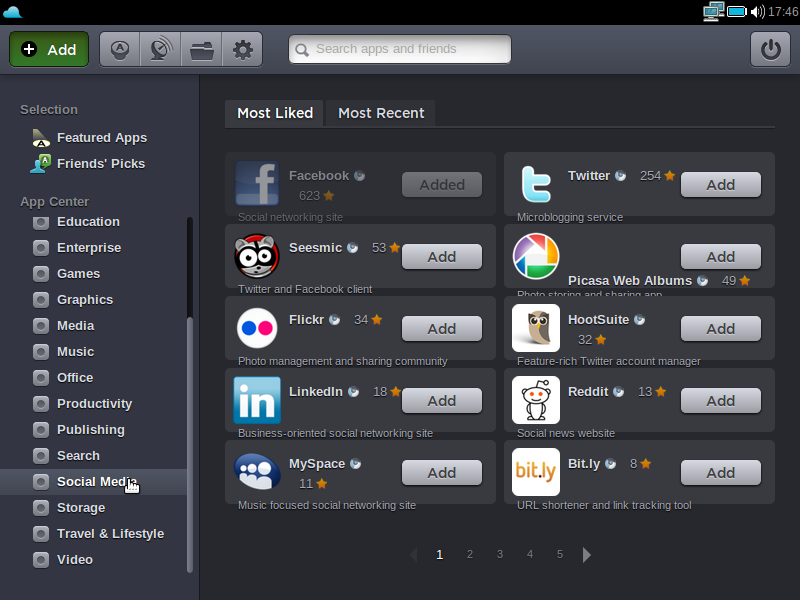The height and width of the screenshot is (600, 800).
Task: Click the Twitter bird app icon
Action: pyautogui.click(x=536, y=184)
